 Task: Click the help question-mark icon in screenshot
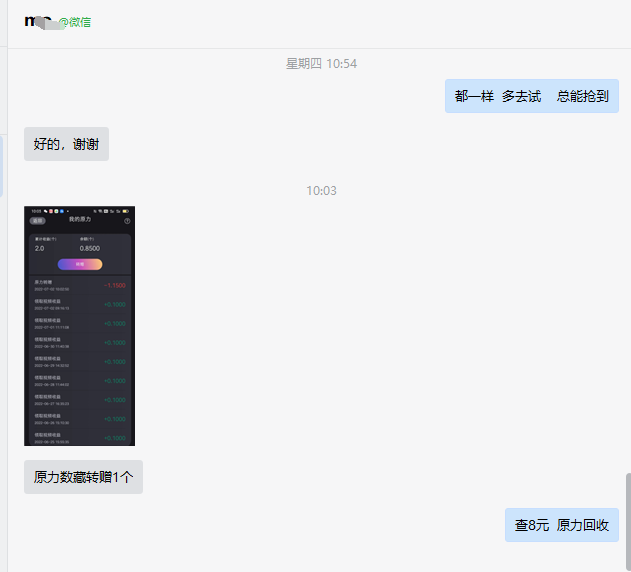[127, 220]
